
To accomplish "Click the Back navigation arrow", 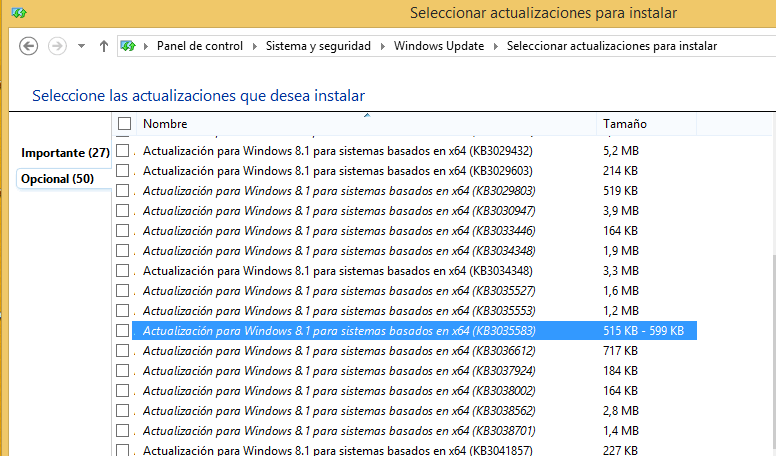I will 29,46.
